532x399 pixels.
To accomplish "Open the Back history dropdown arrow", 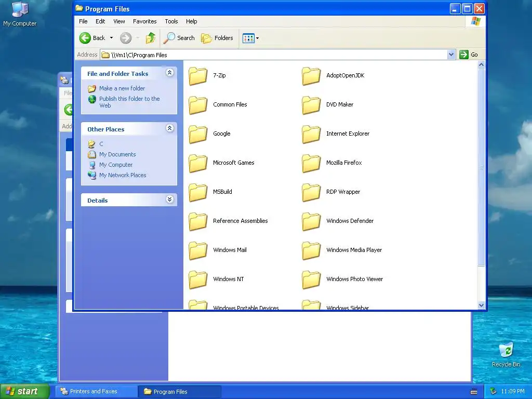I will (111, 38).
